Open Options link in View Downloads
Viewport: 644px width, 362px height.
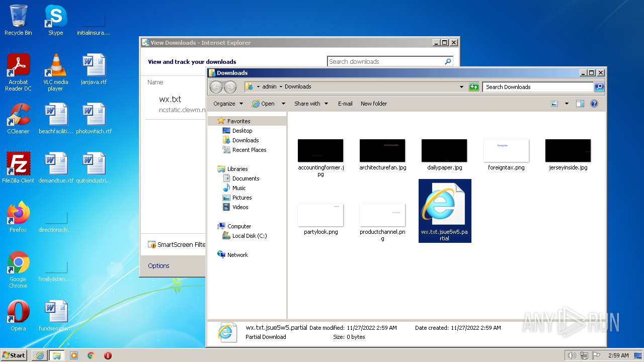click(158, 265)
